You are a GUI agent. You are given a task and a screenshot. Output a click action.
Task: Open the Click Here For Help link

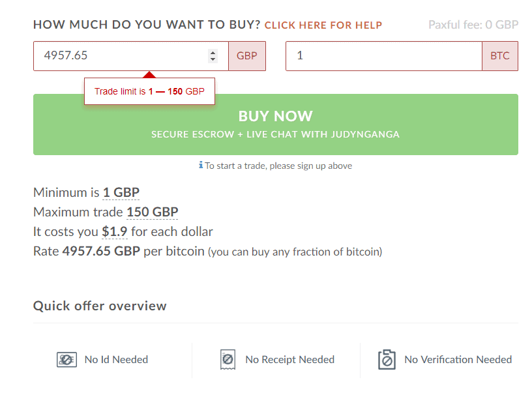tap(323, 25)
